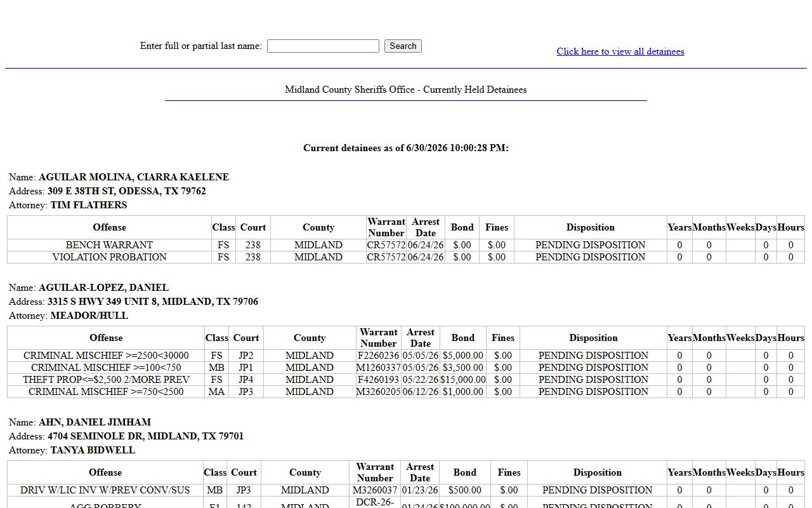The height and width of the screenshot is (508, 812).
Task: Click the 'Current detainees as of' timestamp
Action: [406, 148]
